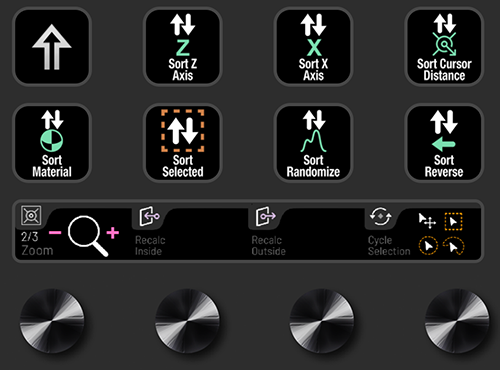Click the knob below Recalc Outside

(322, 321)
